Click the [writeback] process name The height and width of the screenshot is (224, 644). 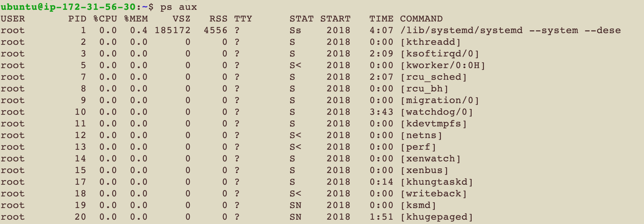(x=434, y=194)
